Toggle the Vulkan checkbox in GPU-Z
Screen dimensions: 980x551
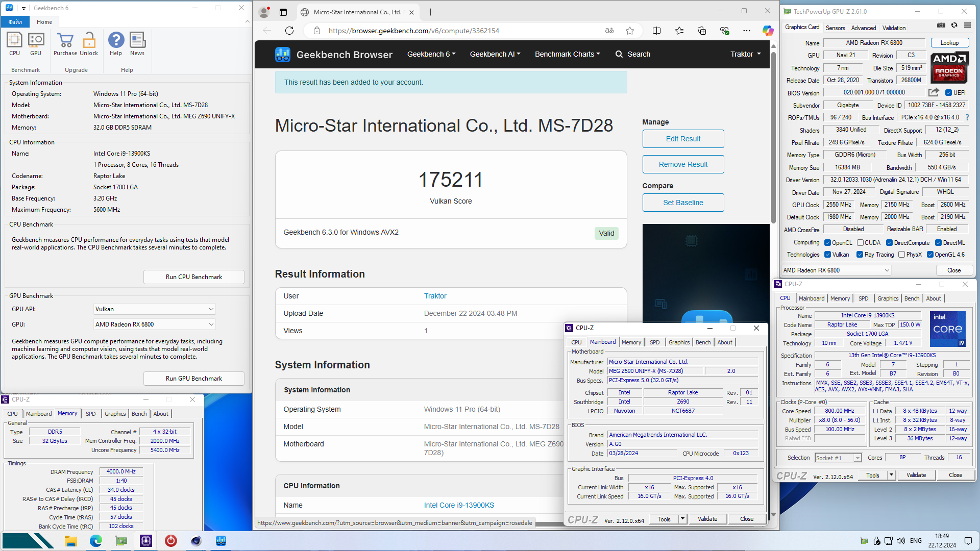point(827,255)
